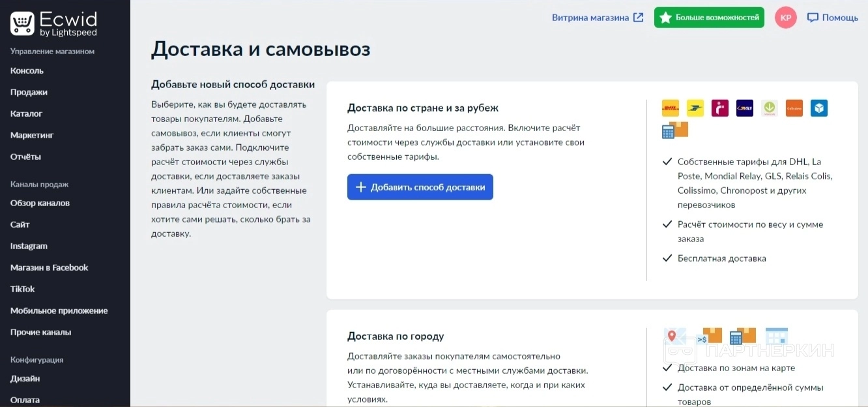Image resolution: width=868 pixels, height=407 pixels.
Task: Click the orange Colissimo carrier icon
Action: coord(794,108)
